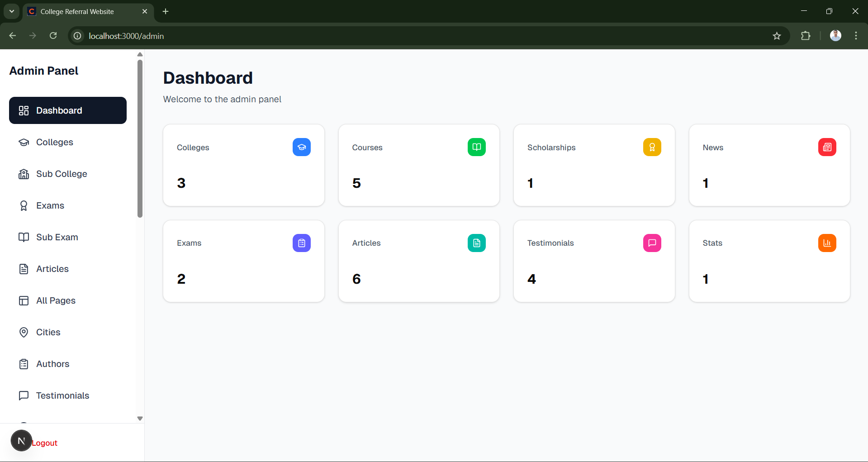
Task: Reload the page with the refresh button
Action: (x=53, y=36)
